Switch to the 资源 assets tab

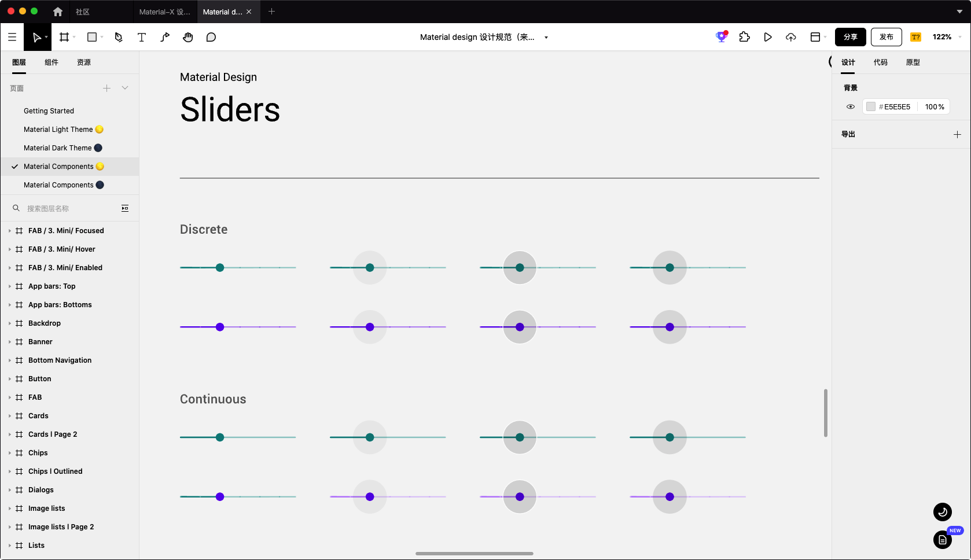(84, 62)
